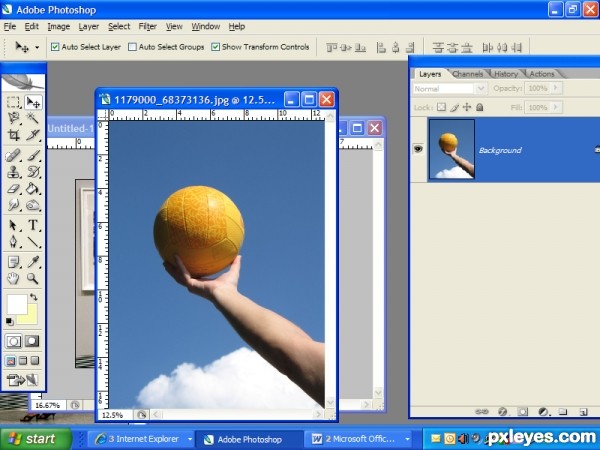
Task: Add layer mask icon in Layers panel
Action: pos(522,412)
